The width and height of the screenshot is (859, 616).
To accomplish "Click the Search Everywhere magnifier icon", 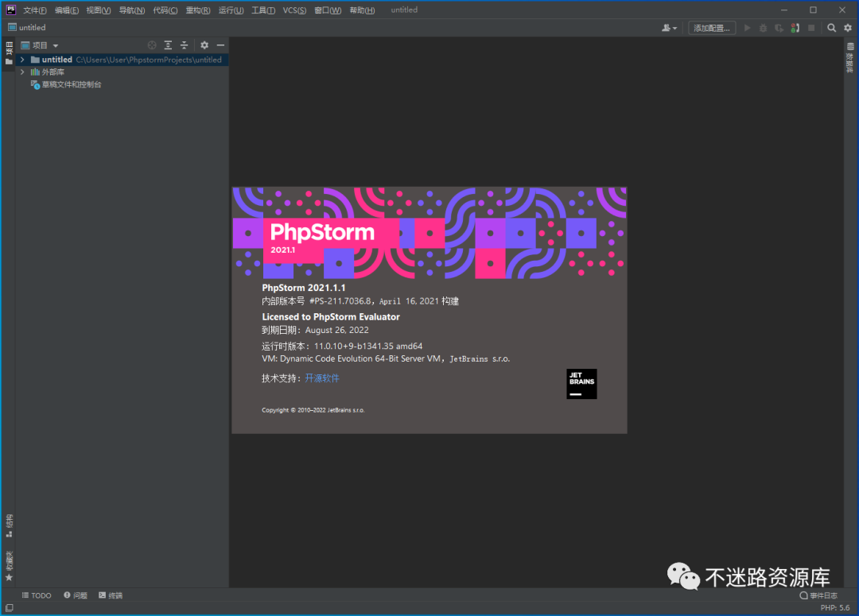I will (832, 28).
